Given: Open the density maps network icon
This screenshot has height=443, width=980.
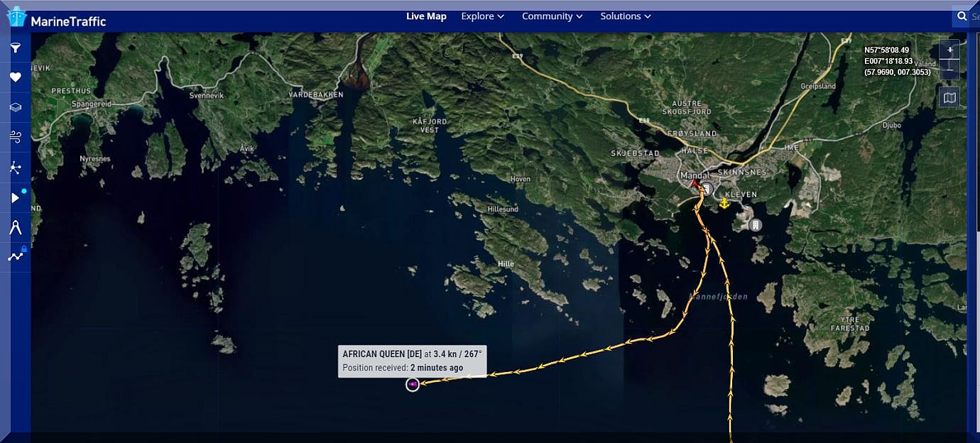Looking at the screenshot, I should click(15, 168).
